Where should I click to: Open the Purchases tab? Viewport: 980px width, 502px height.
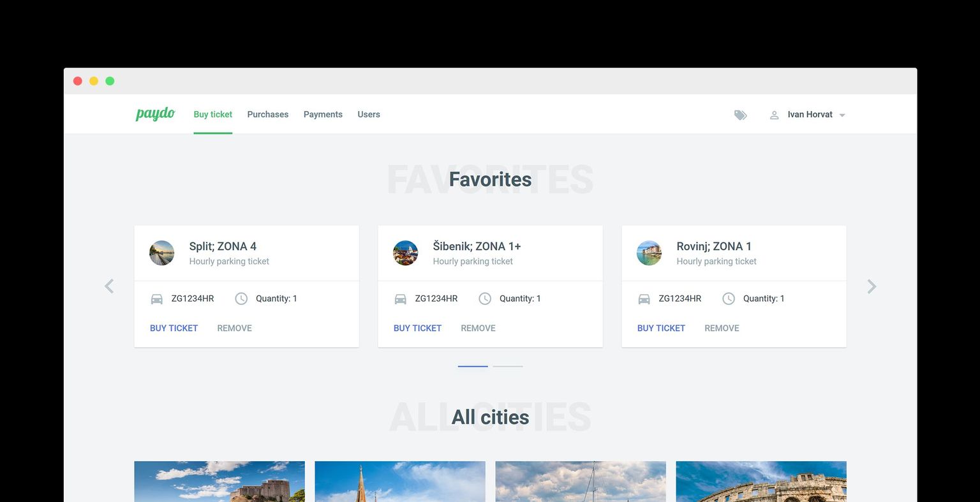[268, 115]
